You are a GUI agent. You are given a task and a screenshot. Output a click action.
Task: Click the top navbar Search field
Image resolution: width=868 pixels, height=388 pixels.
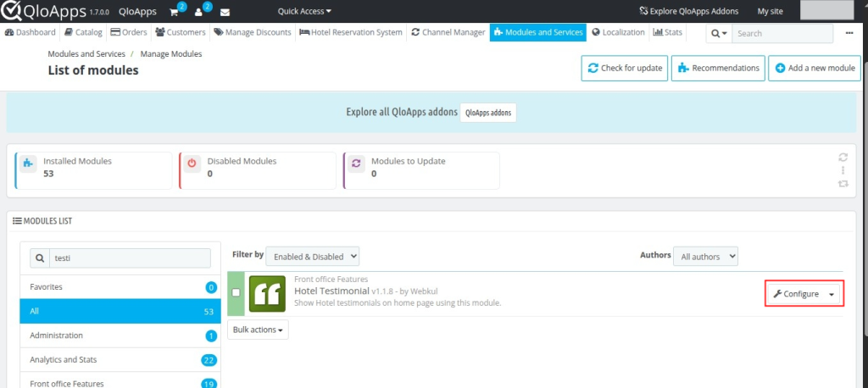[x=782, y=33]
